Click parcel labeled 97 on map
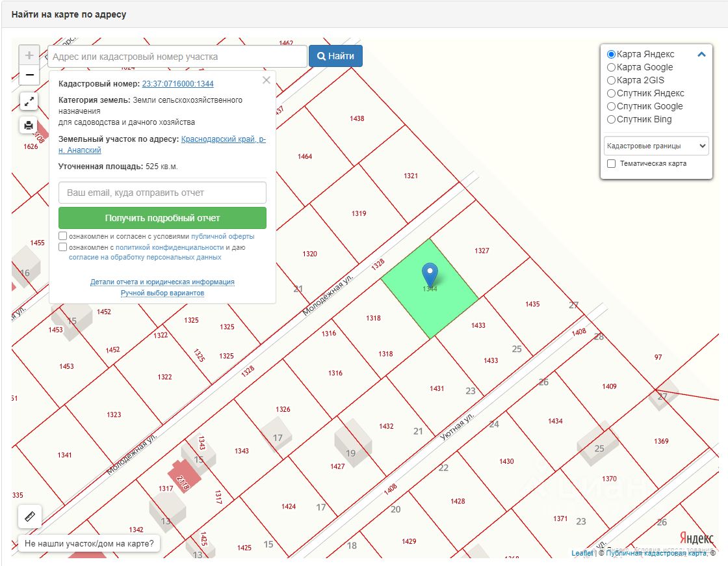Viewport: 728px width, 566px height. tap(658, 357)
